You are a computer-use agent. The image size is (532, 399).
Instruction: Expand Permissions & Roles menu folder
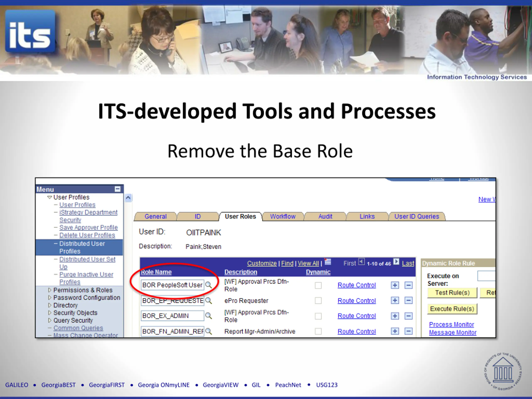(x=50, y=290)
